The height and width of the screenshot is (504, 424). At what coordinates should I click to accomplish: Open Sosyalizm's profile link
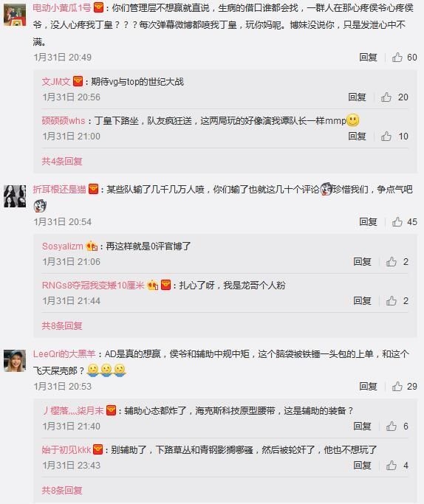tap(62, 246)
